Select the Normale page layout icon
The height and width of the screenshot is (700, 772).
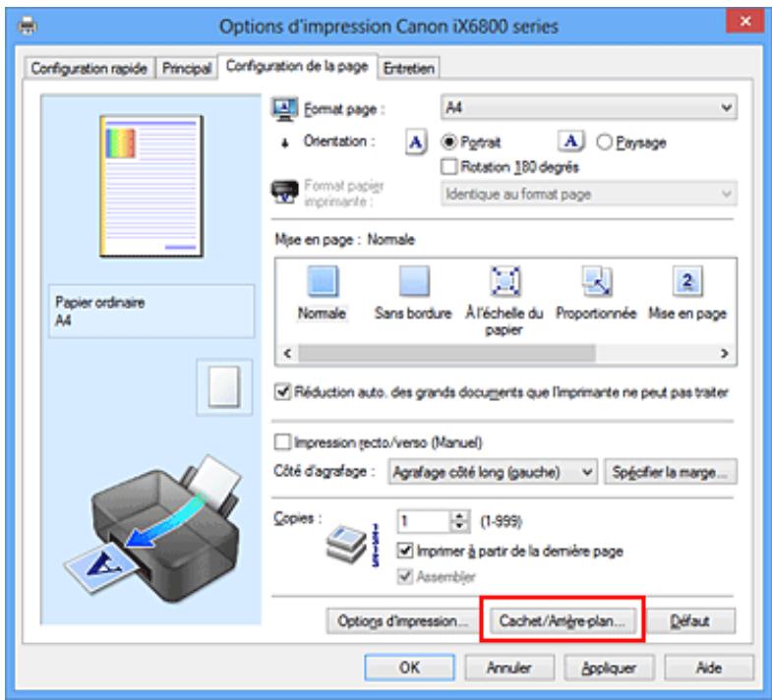[x=323, y=281]
